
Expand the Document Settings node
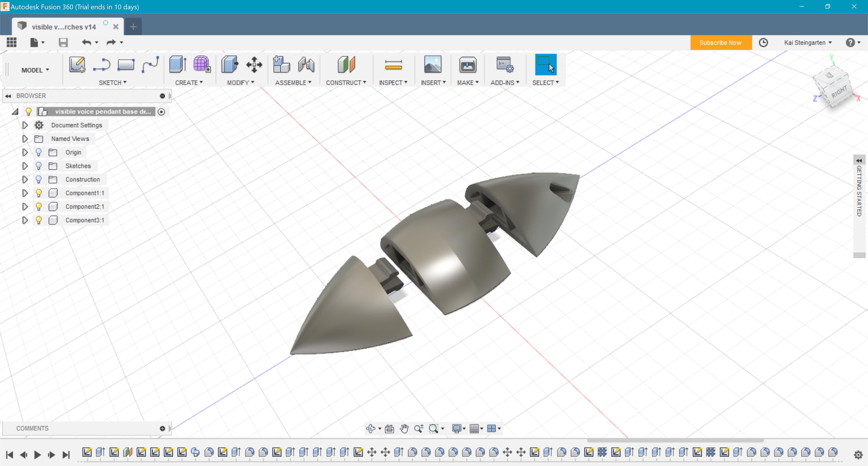coord(25,125)
